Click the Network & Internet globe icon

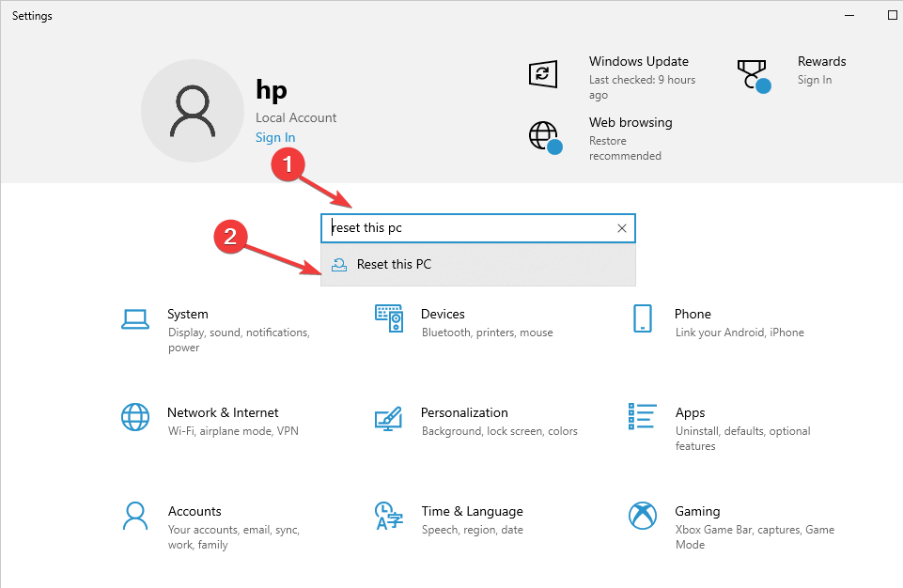135,417
